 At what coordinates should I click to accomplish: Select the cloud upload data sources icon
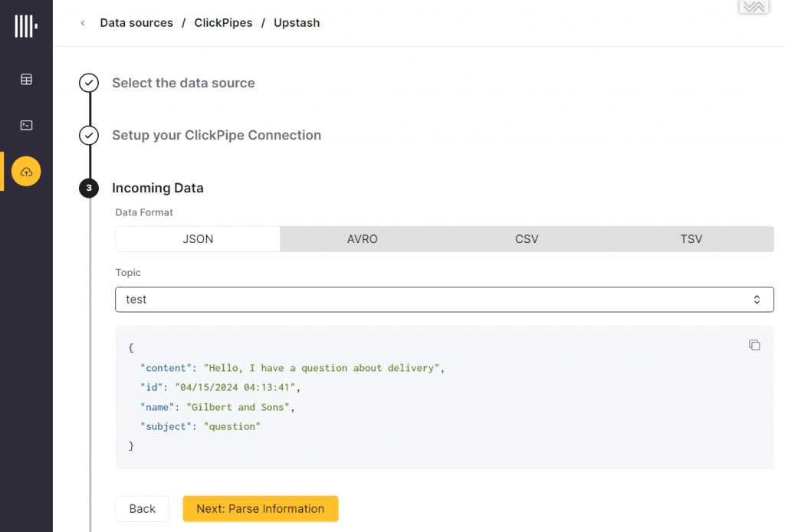click(x=26, y=172)
